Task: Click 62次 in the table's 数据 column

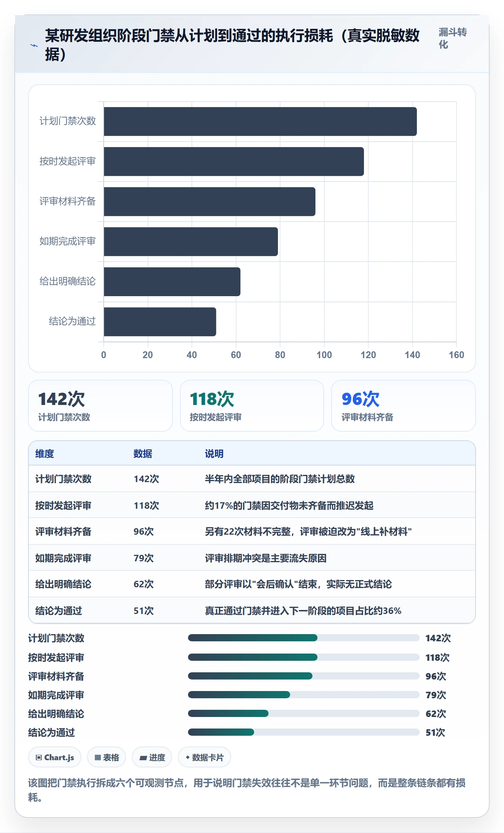Action: click(x=144, y=584)
